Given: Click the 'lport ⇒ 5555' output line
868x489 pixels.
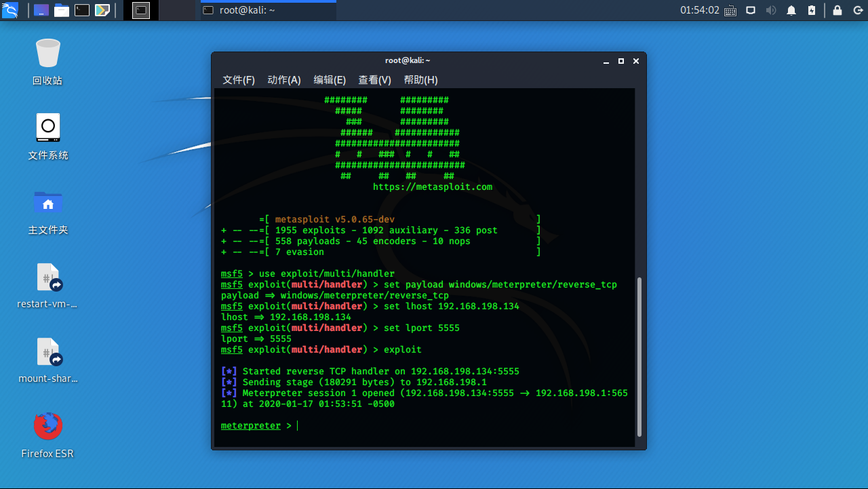Looking at the screenshot, I should point(256,338).
